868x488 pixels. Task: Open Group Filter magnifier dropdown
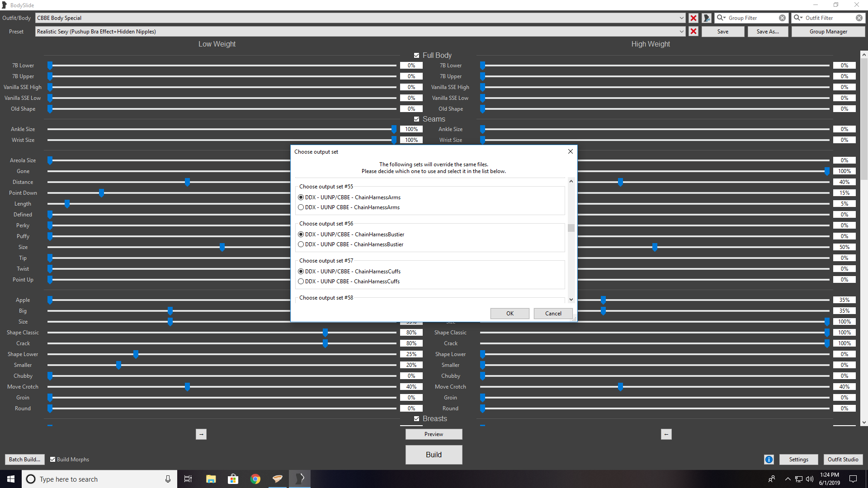tap(721, 18)
